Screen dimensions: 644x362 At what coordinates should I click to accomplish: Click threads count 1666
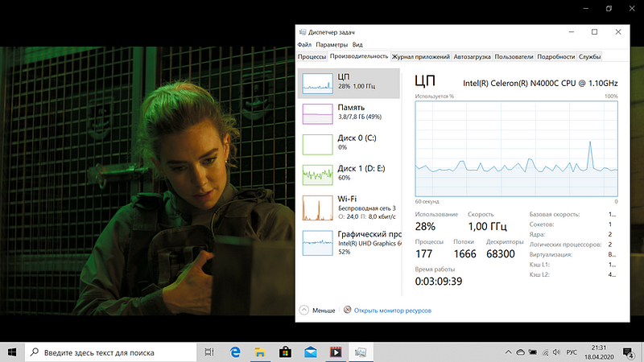click(464, 253)
